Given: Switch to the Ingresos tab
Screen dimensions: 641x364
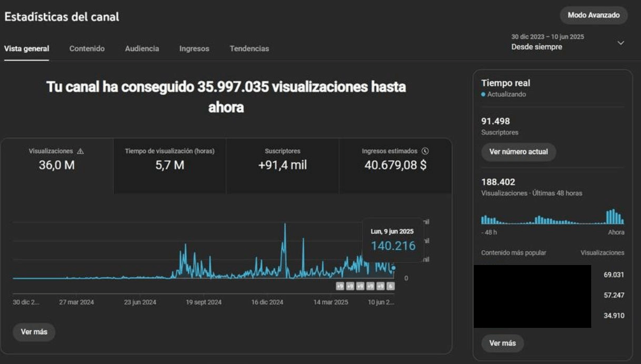Looking at the screenshot, I should pyautogui.click(x=194, y=48).
